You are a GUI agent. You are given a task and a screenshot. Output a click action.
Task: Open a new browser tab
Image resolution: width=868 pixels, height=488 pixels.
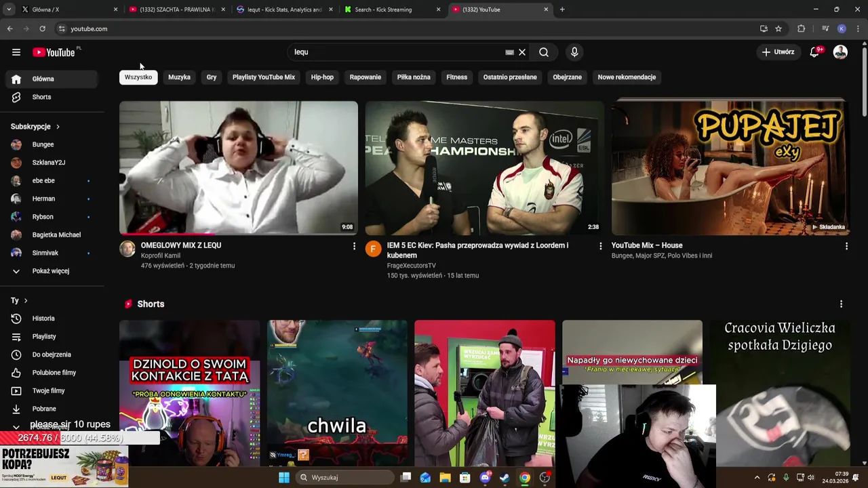point(562,9)
